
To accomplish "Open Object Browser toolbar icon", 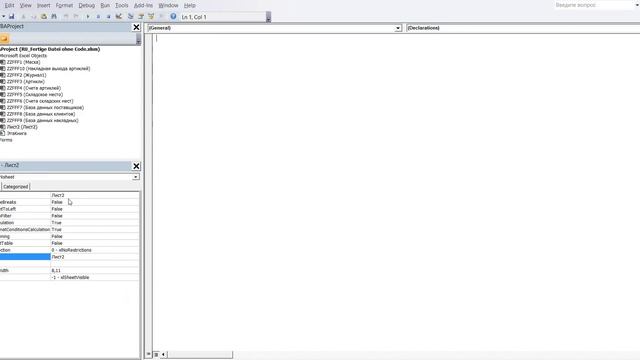I will pyautogui.click(x=151, y=17).
